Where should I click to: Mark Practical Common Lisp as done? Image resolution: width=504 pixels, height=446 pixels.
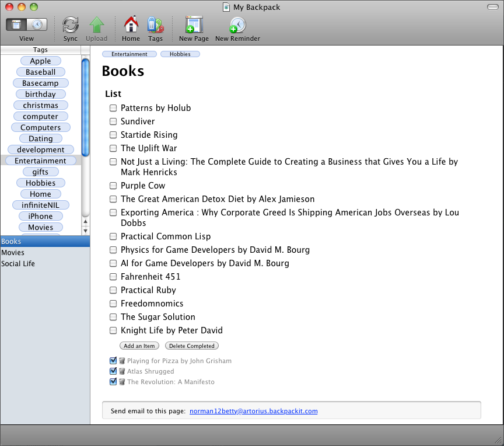[113, 236]
